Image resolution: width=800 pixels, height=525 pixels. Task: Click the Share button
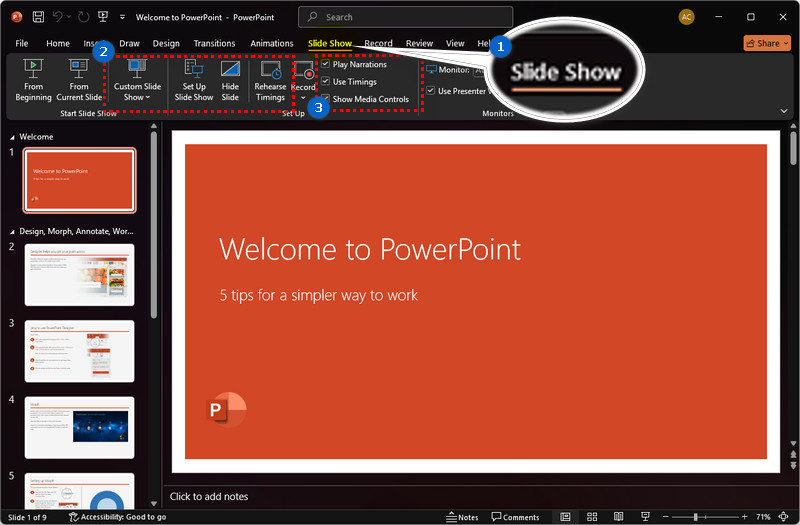click(x=767, y=43)
